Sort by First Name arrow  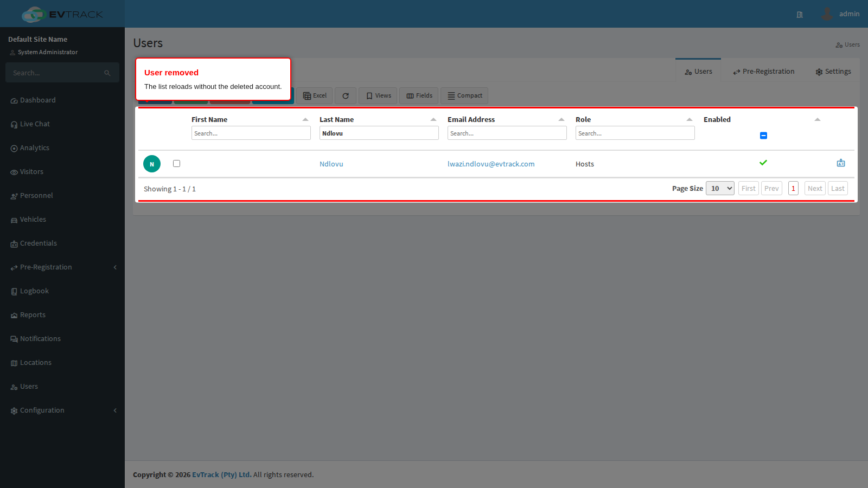coord(305,119)
